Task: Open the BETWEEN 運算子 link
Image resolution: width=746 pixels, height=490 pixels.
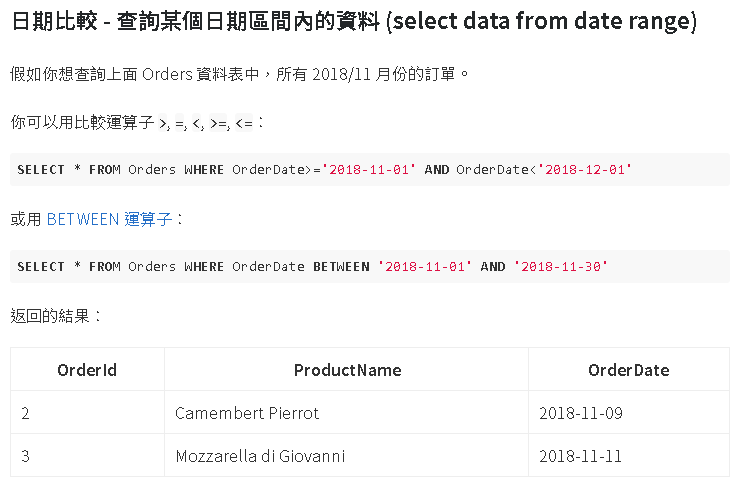Action: (x=109, y=219)
